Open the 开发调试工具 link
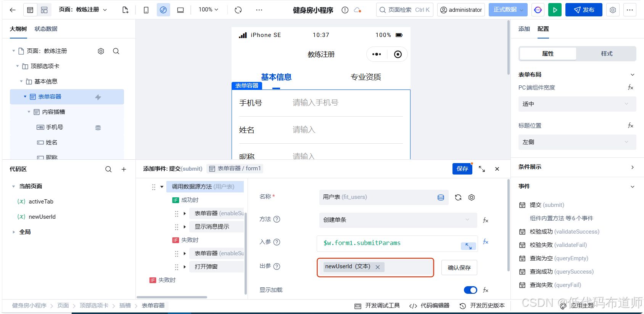 377,306
